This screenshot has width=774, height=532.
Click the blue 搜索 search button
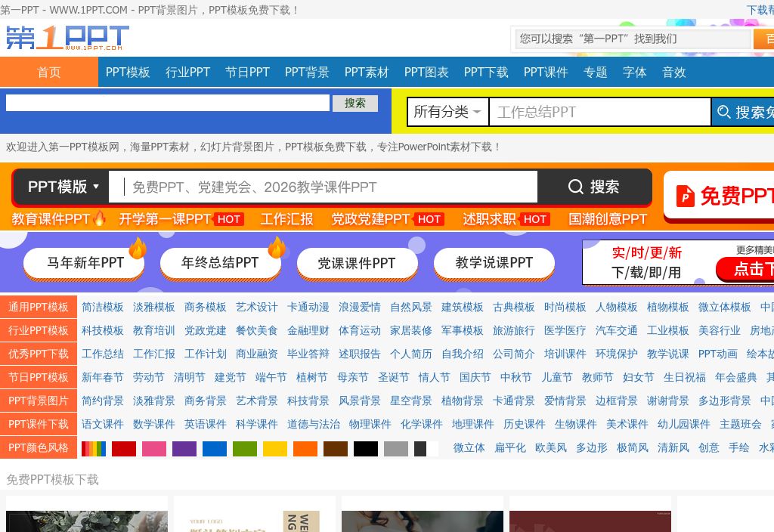[x=355, y=103]
